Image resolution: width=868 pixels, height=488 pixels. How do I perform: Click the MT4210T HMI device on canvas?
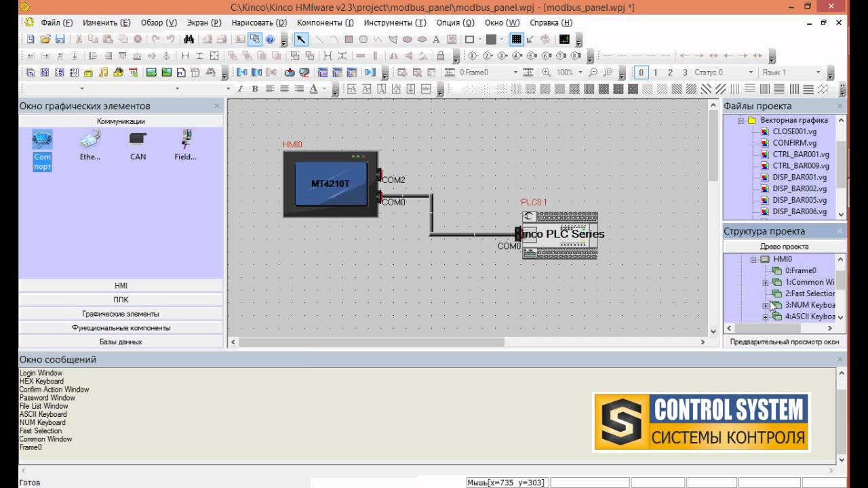tap(330, 184)
